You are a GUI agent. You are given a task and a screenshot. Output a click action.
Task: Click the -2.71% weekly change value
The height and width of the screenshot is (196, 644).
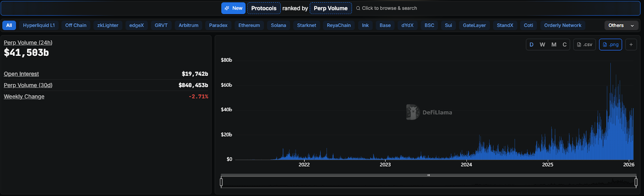point(198,96)
